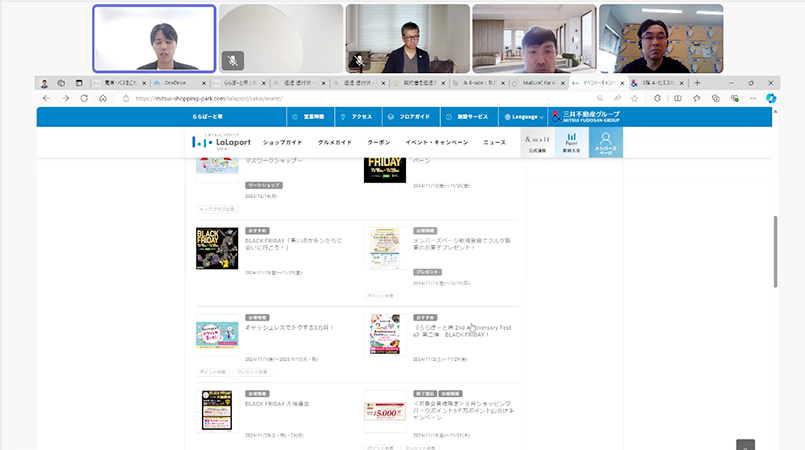Open the Point new membership icon
Screen dimensions: 805x450
(571, 143)
